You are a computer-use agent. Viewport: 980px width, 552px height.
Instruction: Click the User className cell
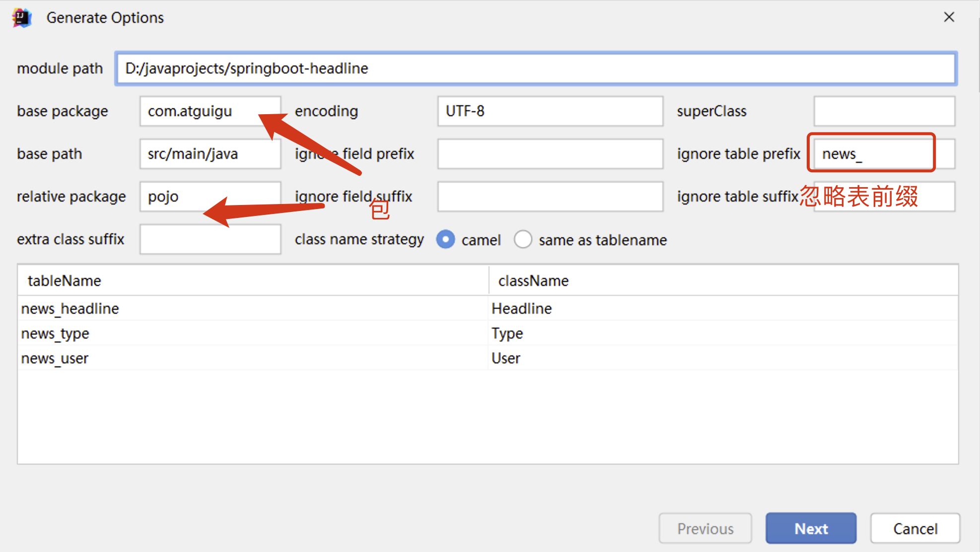[506, 358]
